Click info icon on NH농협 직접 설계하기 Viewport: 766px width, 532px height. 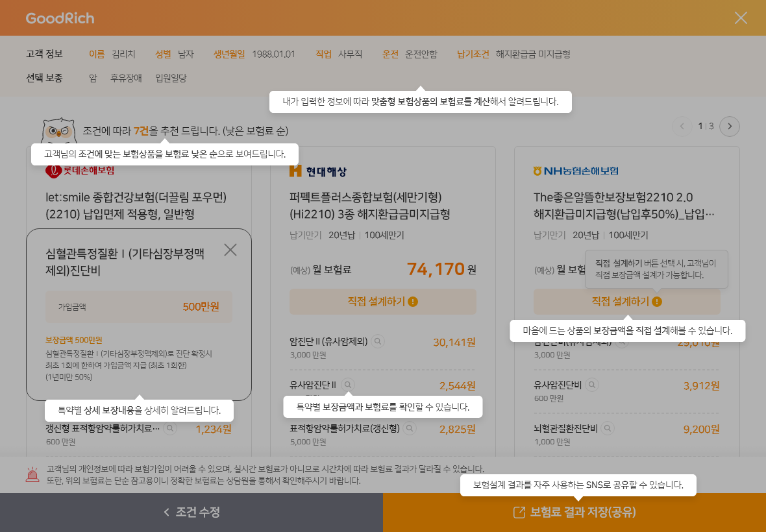pos(656,302)
